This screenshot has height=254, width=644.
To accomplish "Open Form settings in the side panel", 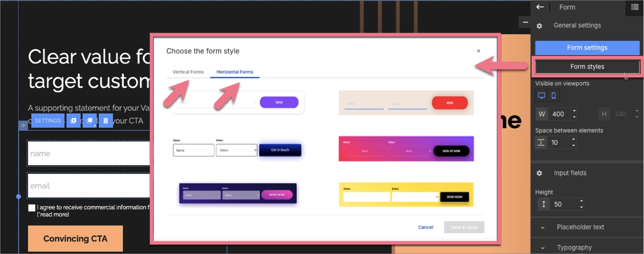I will (587, 48).
